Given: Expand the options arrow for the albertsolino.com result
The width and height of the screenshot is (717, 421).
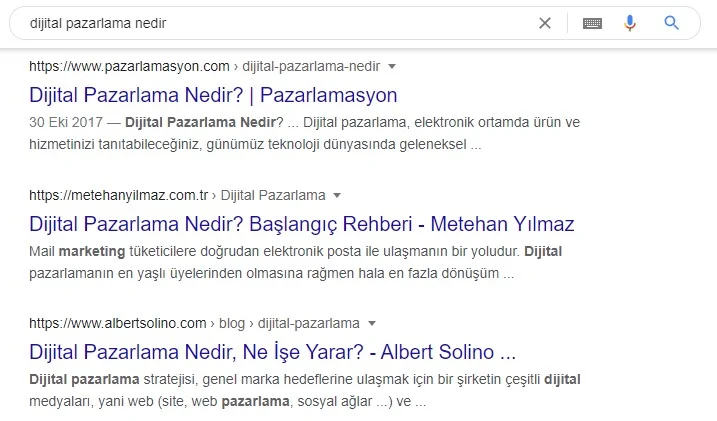Looking at the screenshot, I should coord(372,323).
